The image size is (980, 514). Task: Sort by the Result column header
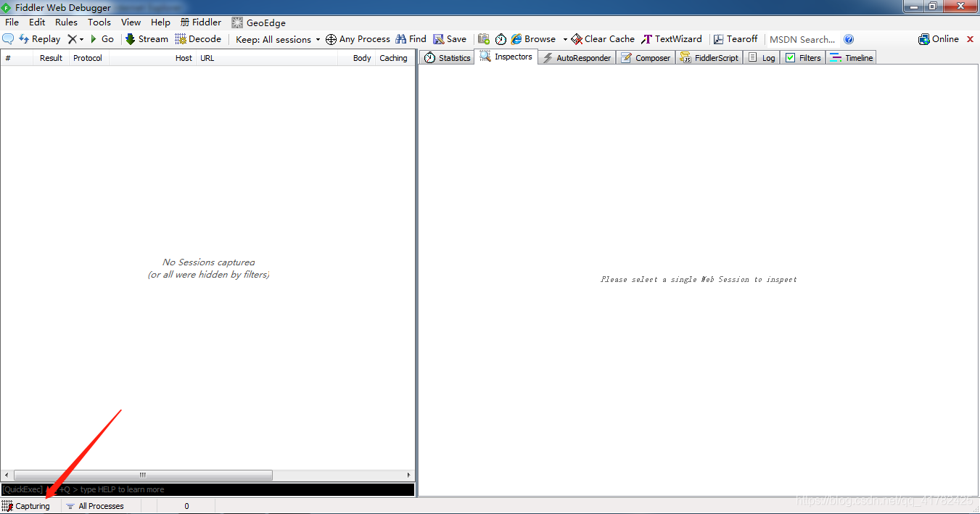(x=51, y=58)
